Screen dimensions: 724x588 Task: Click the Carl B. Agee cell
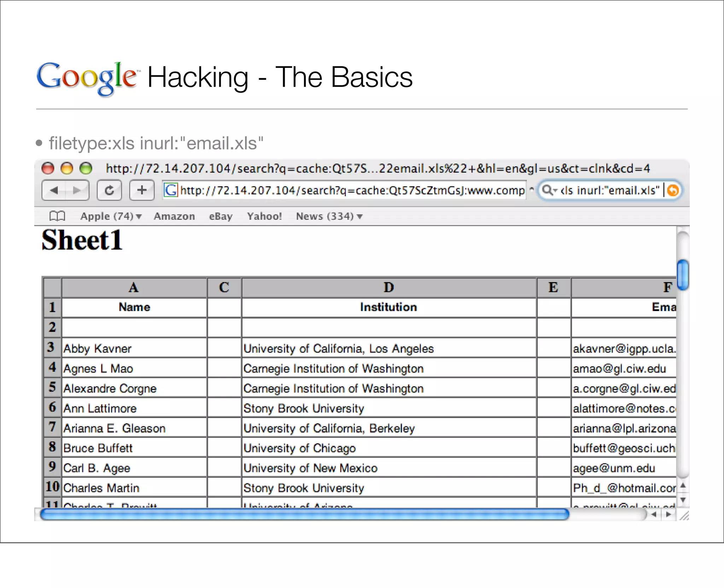point(134,468)
